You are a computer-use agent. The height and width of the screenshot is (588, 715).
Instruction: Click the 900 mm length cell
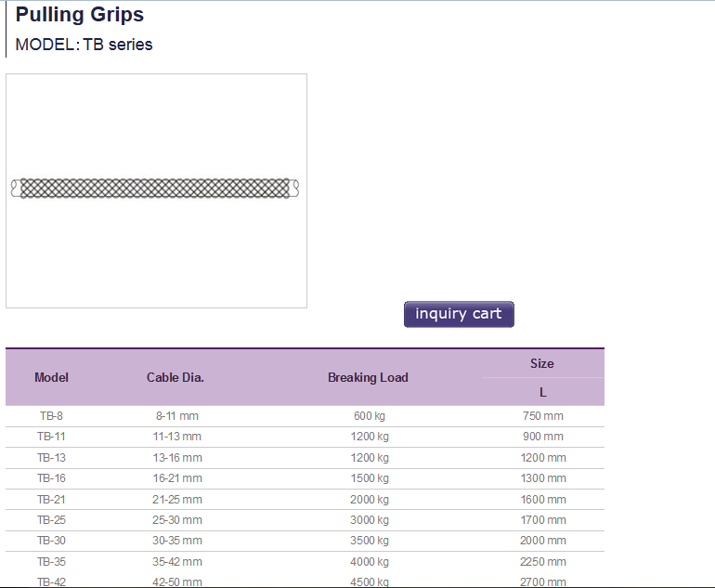click(543, 437)
